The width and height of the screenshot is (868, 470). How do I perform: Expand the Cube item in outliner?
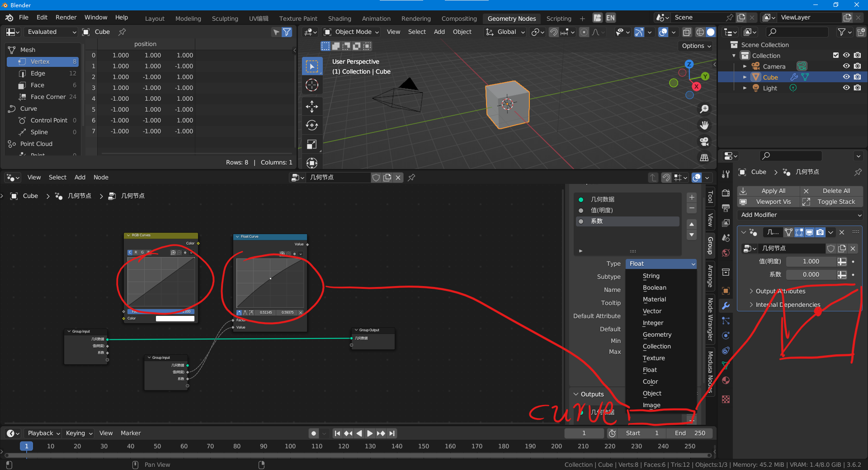(745, 77)
